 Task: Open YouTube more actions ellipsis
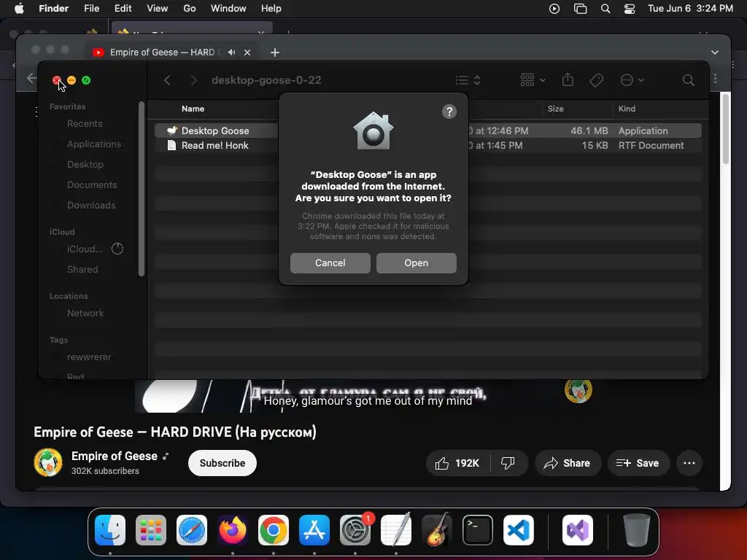tap(689, 463)
